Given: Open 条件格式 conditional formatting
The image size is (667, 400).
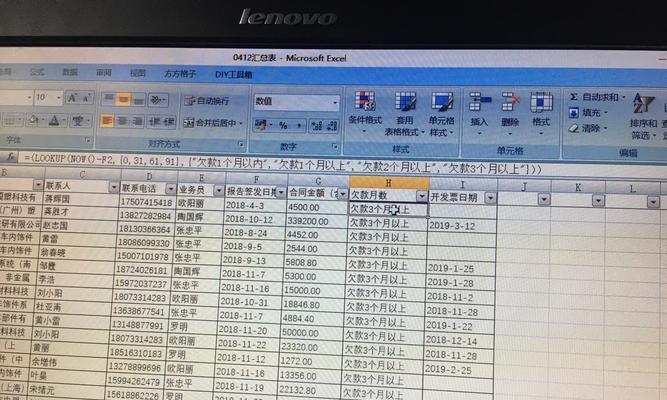Looking at the screenshot, I should (x=365, y=113).
